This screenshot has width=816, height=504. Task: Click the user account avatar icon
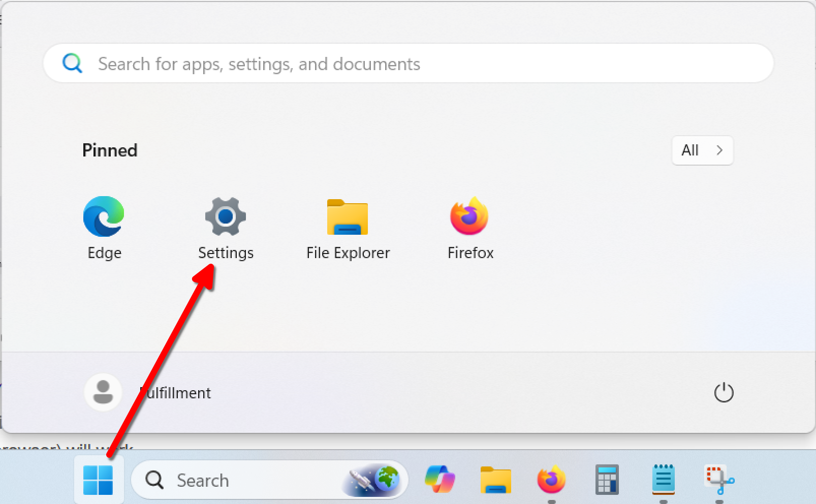pos(103,393)
